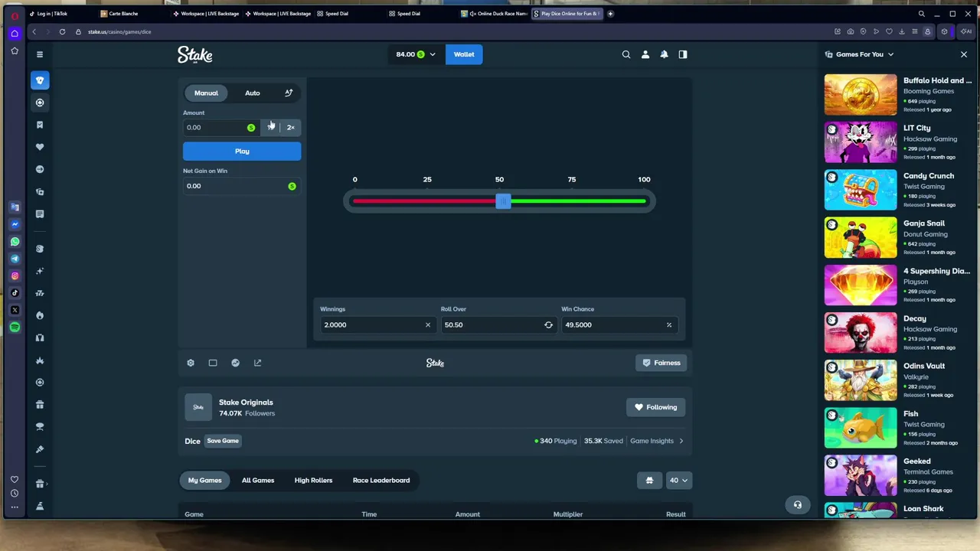
Task: Open the live support headset button
Action: (798, 504)
